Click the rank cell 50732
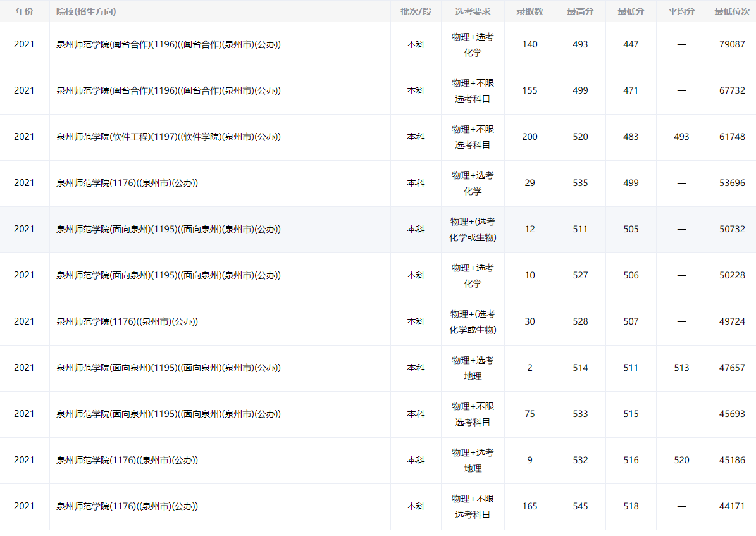The width and height of the screenshot is (756, 536). click(x=732, y=229)
